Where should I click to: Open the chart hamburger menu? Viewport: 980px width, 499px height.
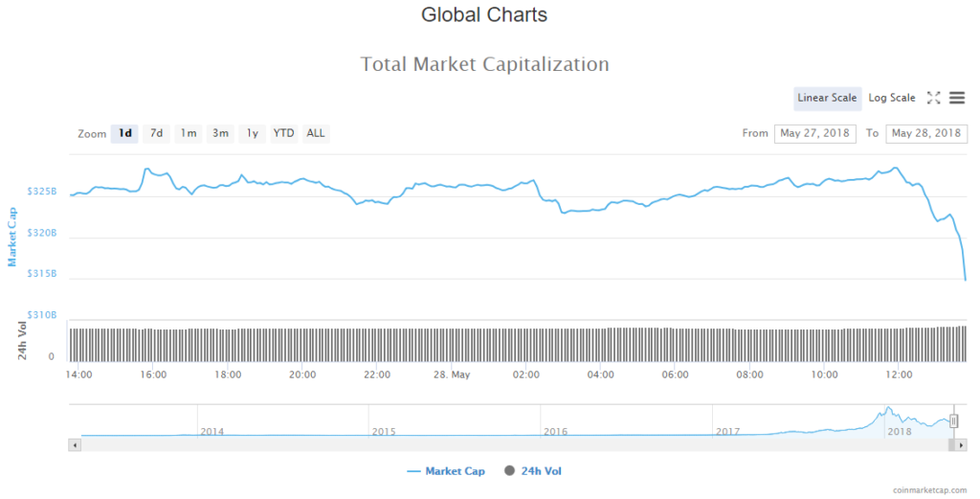[x=957, y=98]
